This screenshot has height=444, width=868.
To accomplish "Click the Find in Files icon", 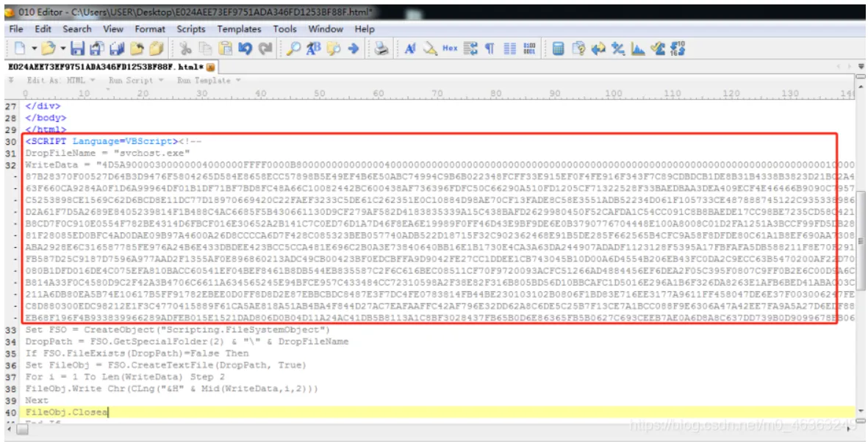I will click(333, 49).
